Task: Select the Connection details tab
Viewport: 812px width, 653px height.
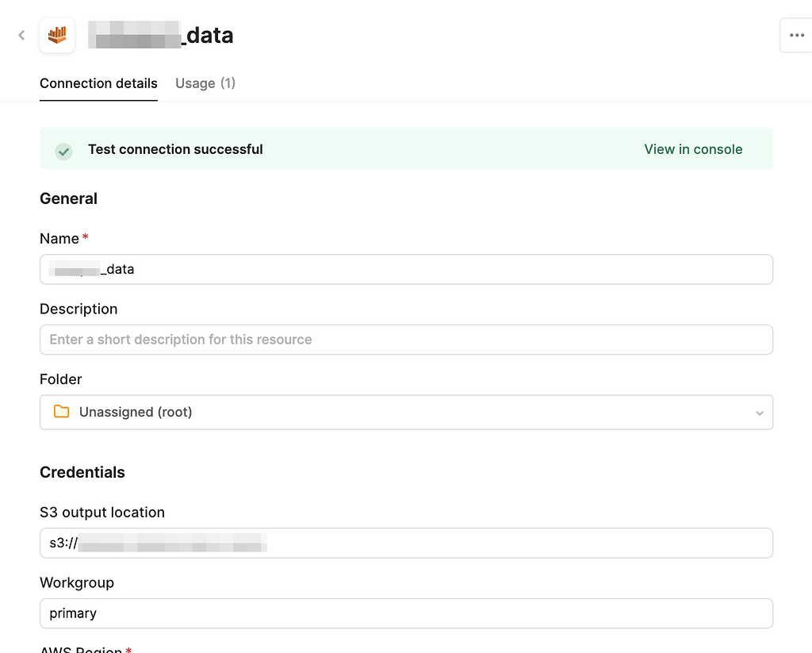Action: coord(98,83)
